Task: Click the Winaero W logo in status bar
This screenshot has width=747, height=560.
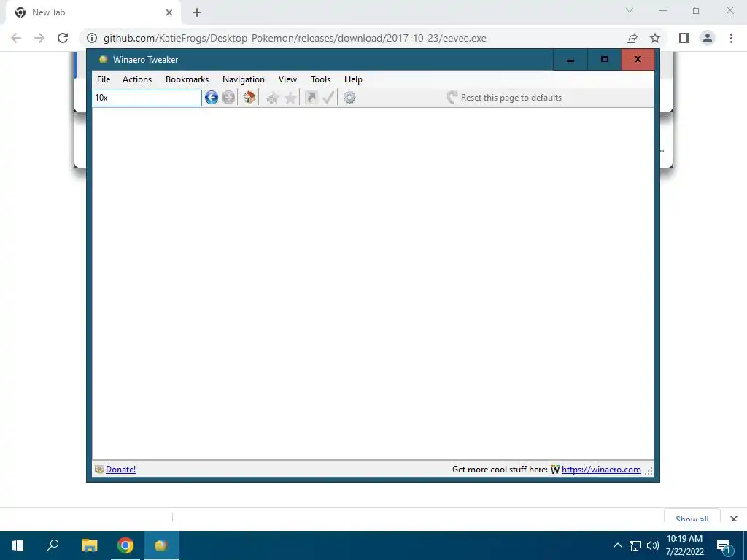Action: coord(555,470)
